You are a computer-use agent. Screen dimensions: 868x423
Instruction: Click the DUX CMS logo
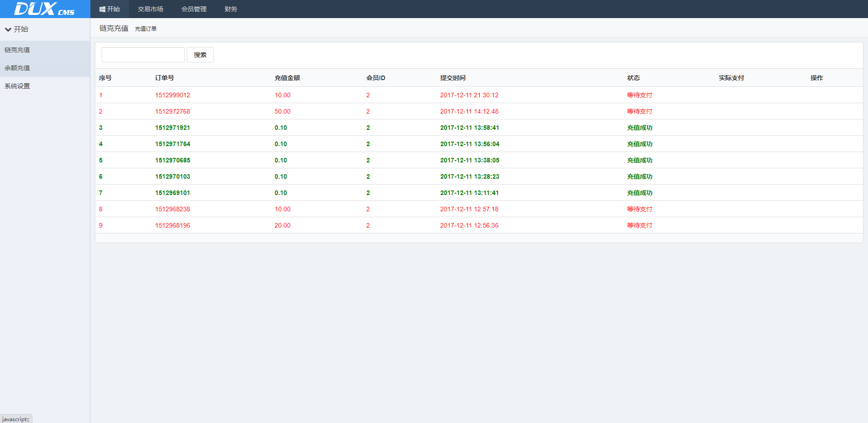pyautogui.click(x=44, y=9)
